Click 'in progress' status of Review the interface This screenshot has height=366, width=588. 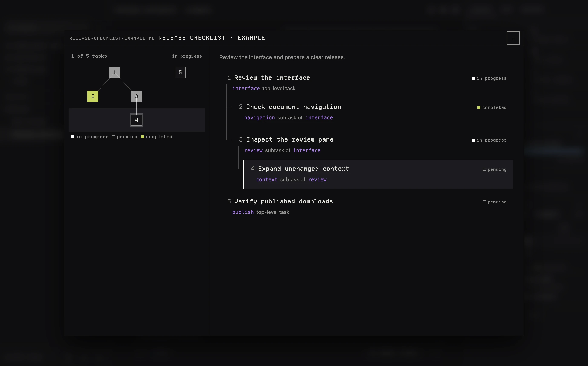coord(489,78)
